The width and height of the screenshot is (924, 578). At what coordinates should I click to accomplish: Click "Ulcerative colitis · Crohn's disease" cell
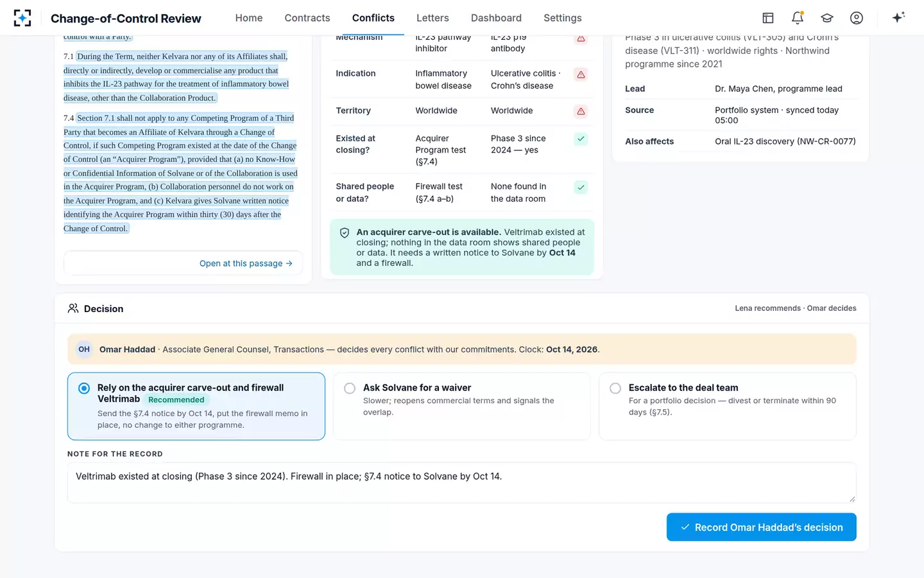tap(526, 80)
